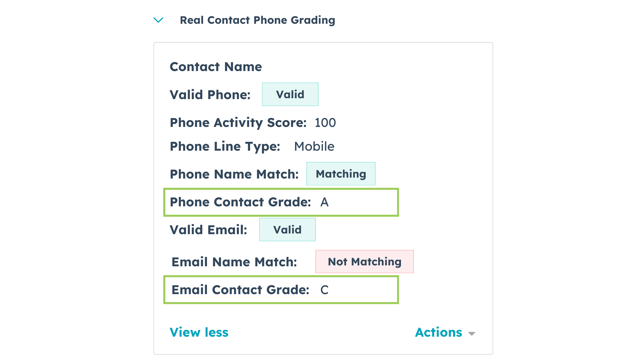Click the Valid Phone label
Viewport: 644px width, 362px height.
[x=210, y=94]
